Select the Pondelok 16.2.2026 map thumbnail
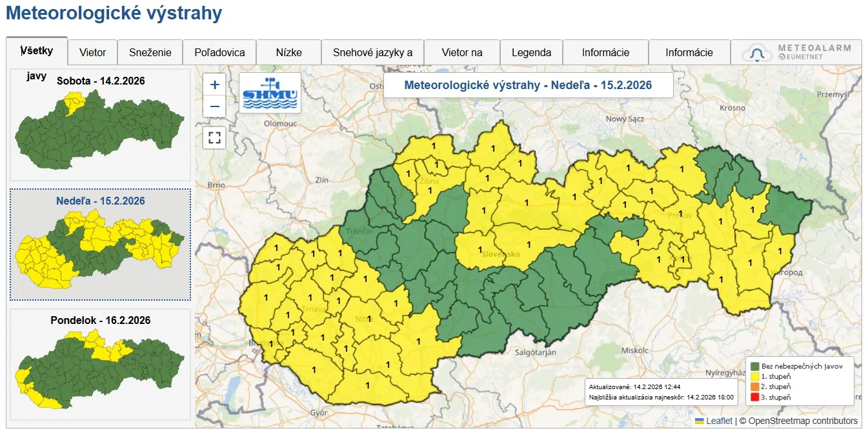Image resolution: width=868 pixels, height=433 pixels. tap(100, 365)
